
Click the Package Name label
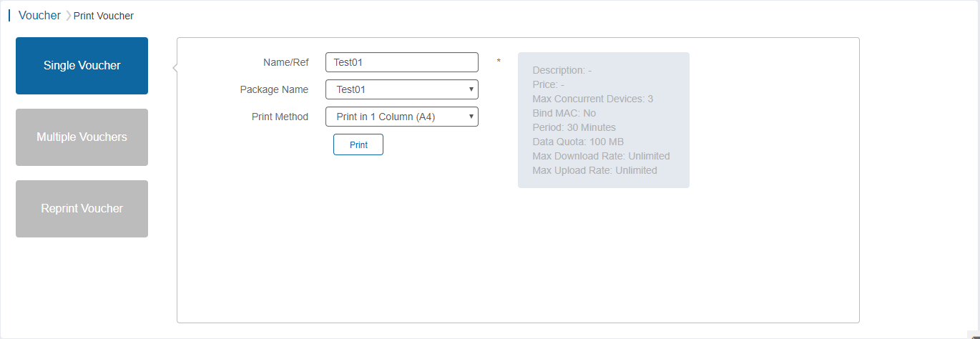pos(274,89)
